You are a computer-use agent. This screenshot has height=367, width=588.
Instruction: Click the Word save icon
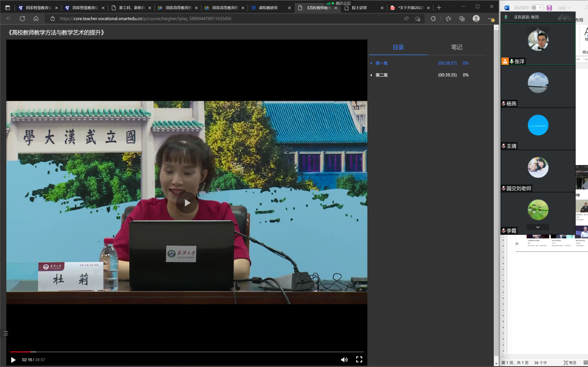pos(549,8)
